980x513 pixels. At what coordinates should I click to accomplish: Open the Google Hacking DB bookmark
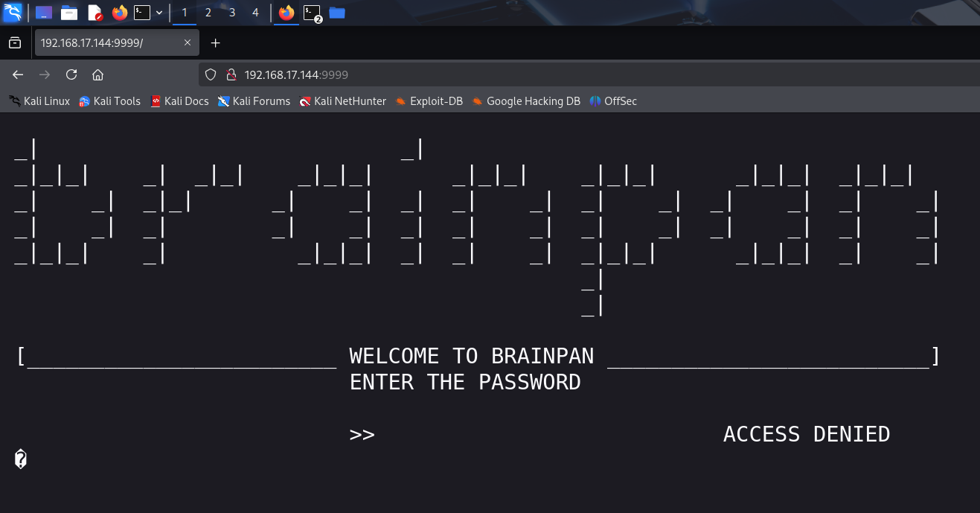526,101
